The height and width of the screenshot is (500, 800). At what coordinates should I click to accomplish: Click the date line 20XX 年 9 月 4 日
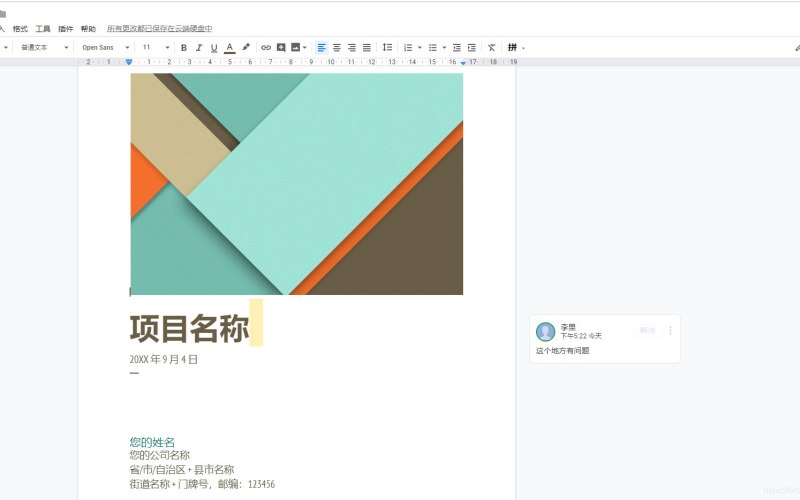pos(163,359)
